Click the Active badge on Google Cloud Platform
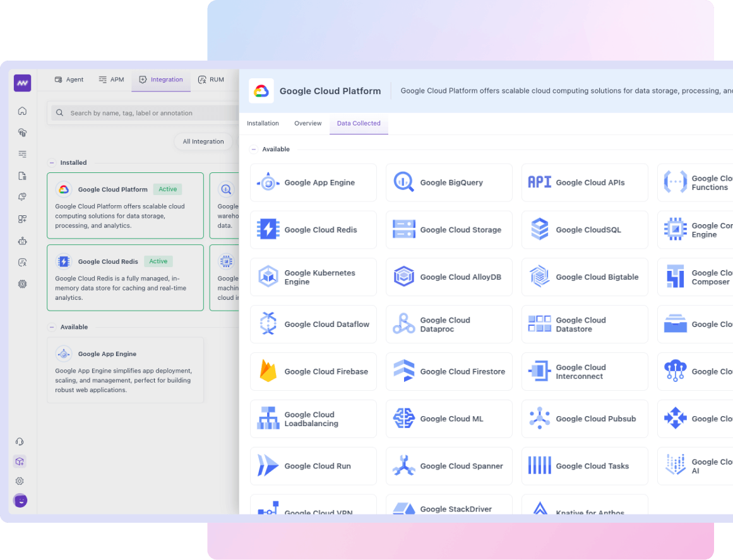Screen dimensions: 733x560 [x=167, y=189]
